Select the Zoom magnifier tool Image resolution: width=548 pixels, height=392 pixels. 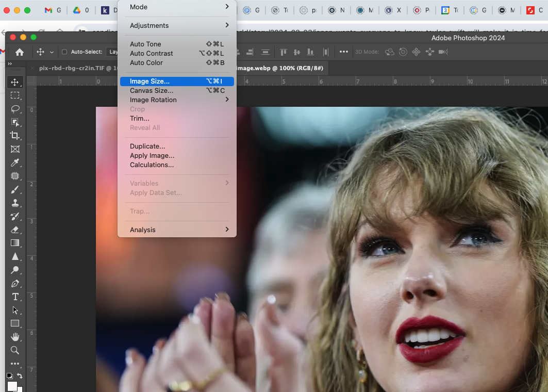[x=15, y=350]
